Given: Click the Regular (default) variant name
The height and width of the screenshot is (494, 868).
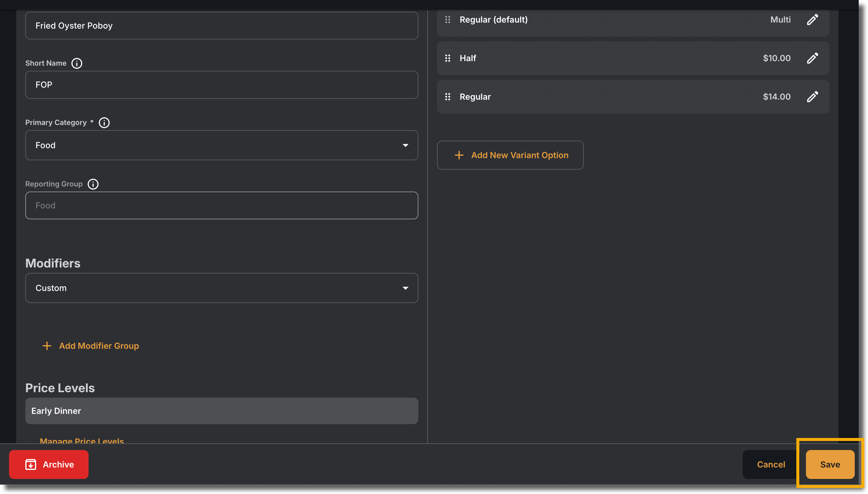Looking at the screenshot, I should pyautogui.click(x=494, y=20).
